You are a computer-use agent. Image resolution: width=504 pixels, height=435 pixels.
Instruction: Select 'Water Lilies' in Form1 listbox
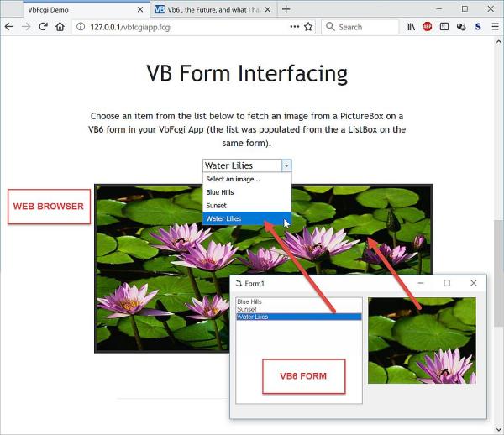tap(299, 317)
